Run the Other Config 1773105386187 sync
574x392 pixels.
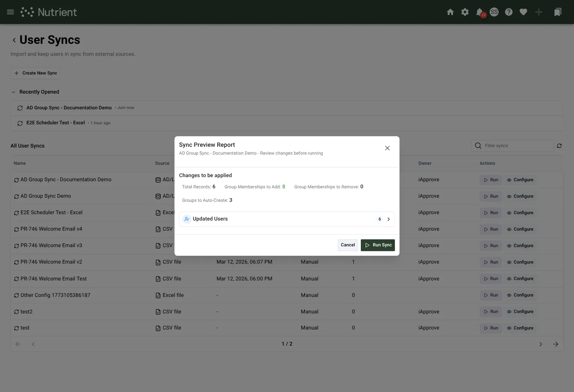click(490, 295)
